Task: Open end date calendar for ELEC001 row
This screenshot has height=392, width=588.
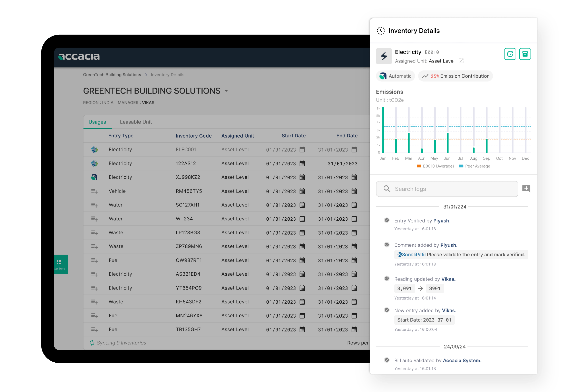Action: (x=354, y=150)
